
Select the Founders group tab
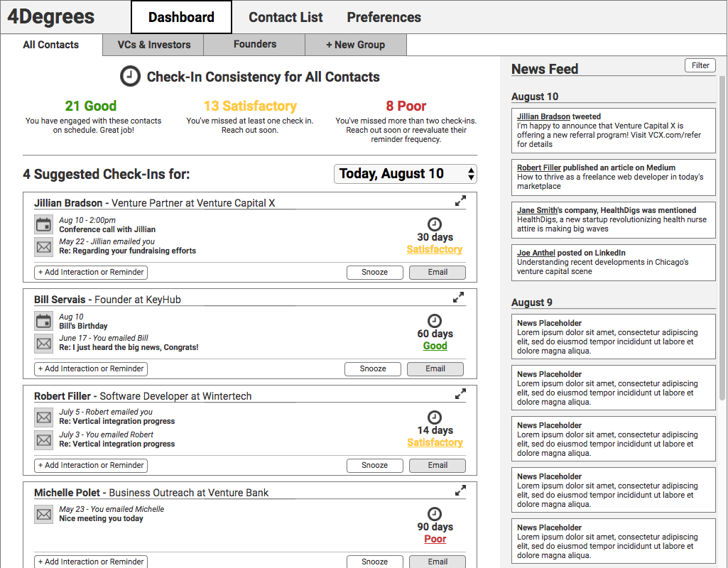(x=254, y=45)
